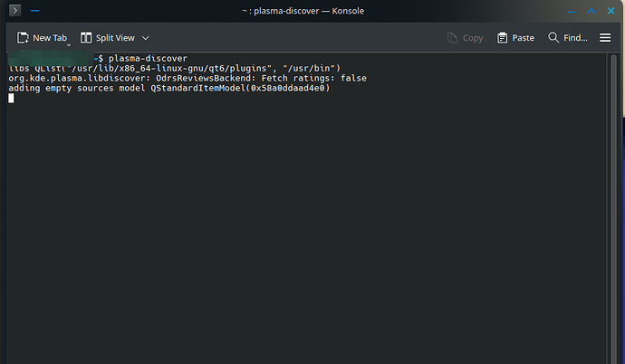
Task: Click the 'adding empty sources model' line
Action: tap(169, 88)
